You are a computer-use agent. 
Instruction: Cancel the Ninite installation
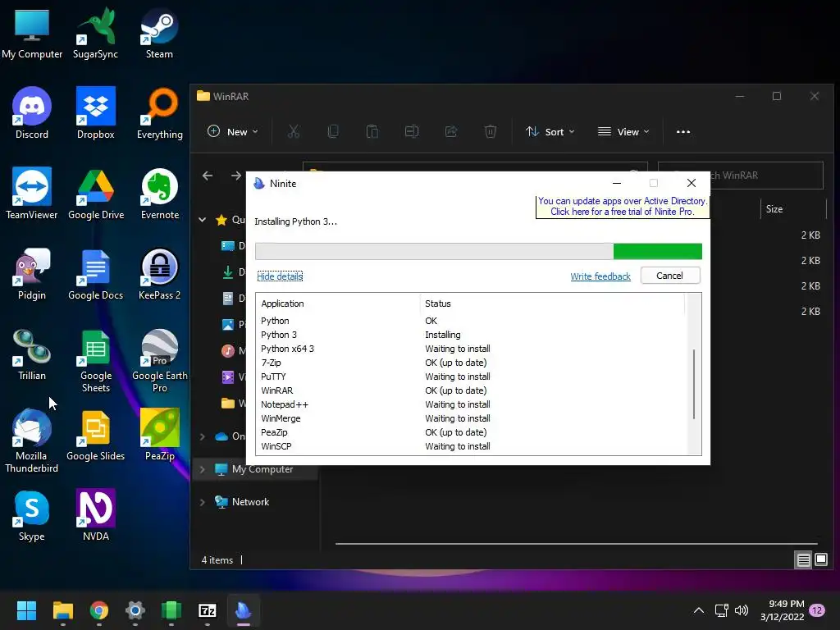click(x=669, y=276)
